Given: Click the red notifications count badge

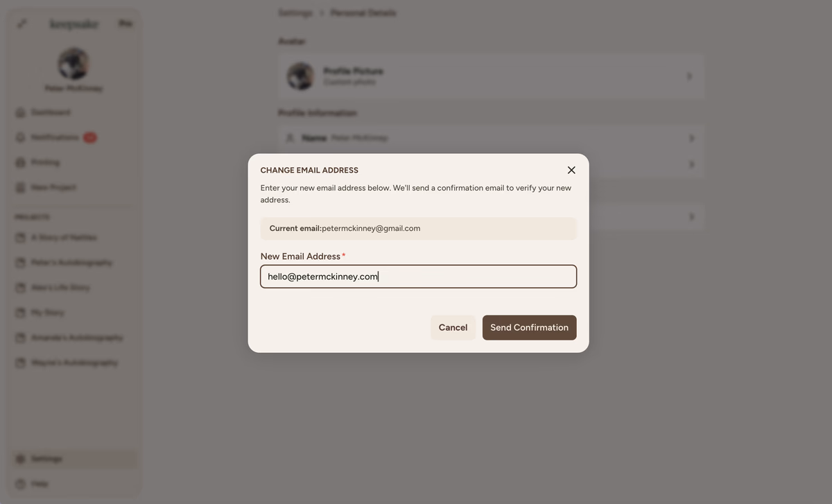Looking at the screenshot, I should tap(90, 137).
